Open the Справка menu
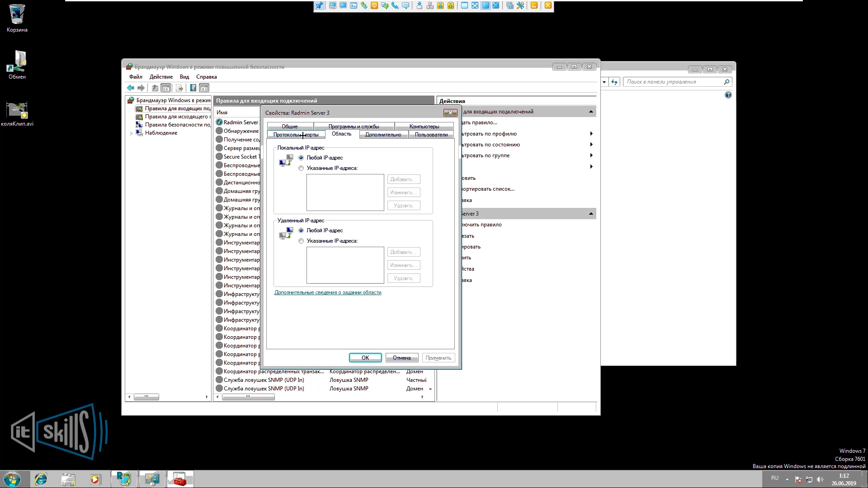The image size is (868, 488). [207, 77]
